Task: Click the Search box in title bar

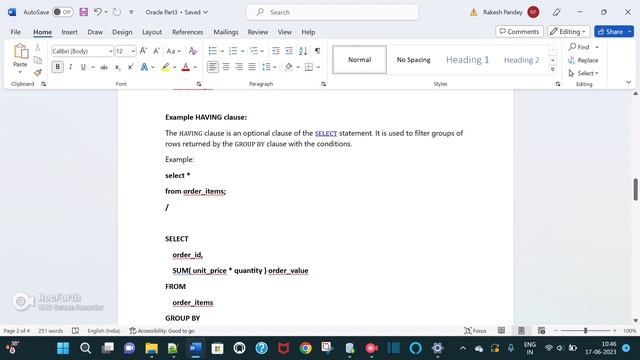Action: (332, 12)
